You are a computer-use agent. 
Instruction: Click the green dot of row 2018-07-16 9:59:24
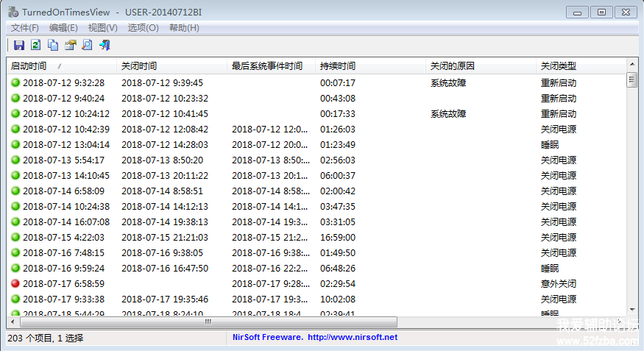tap(15, 268)
